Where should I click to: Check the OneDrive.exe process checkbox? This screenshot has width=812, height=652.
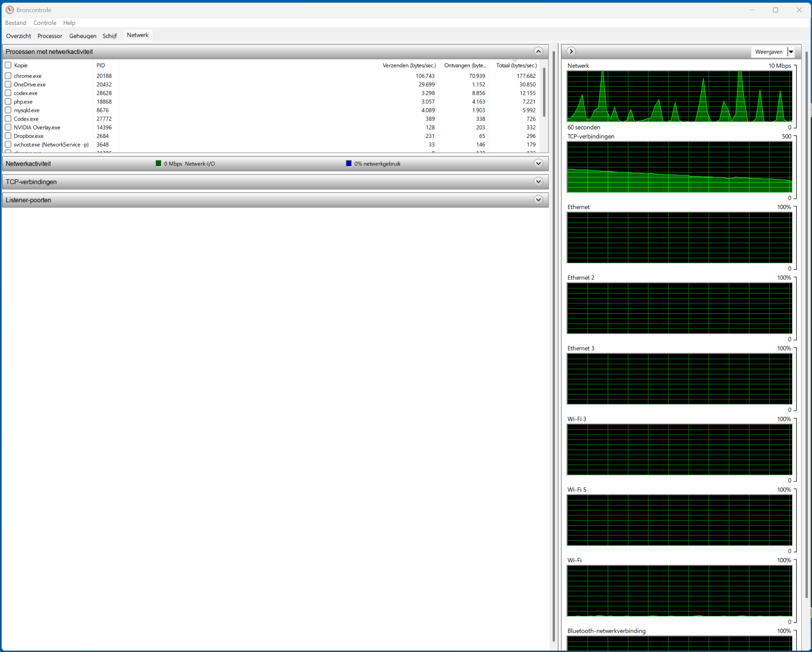point(8,84)
